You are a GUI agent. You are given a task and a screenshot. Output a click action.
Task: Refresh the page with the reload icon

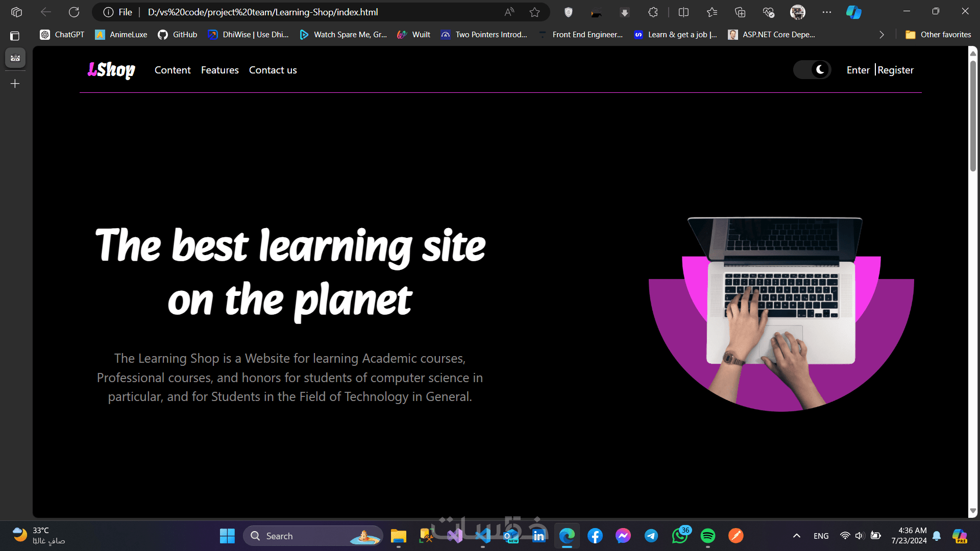click(74, 12)
